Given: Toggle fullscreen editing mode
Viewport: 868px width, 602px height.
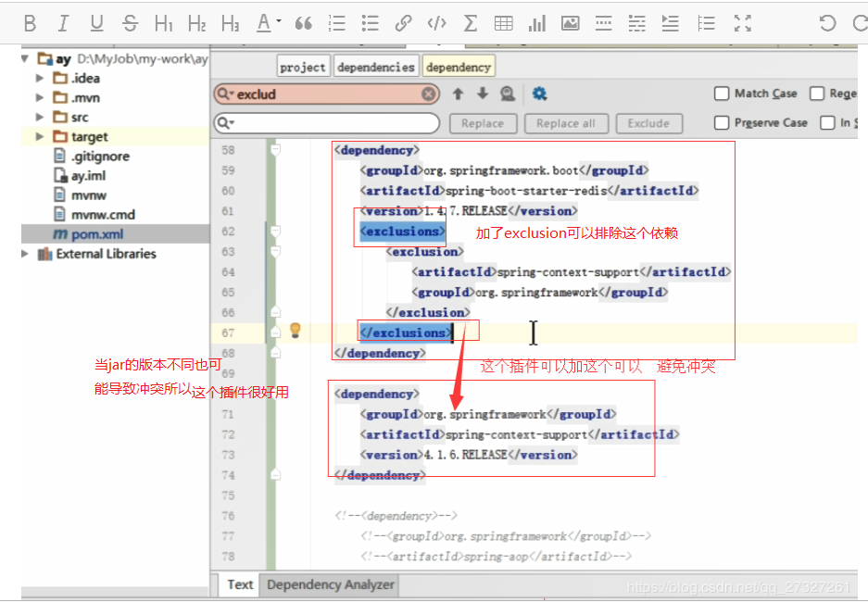Looking at the screenshot, I should tap(742, 23).
